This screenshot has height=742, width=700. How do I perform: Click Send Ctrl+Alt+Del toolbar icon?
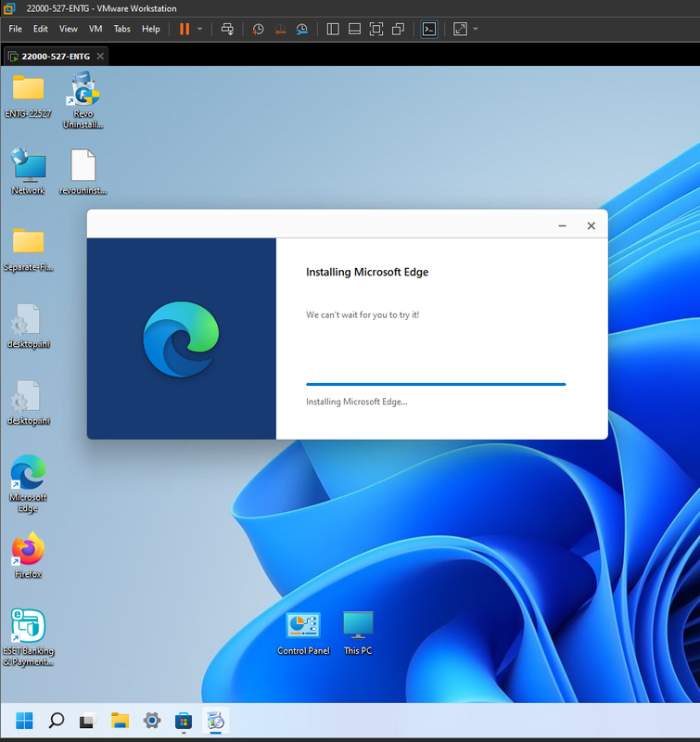(227, 30)
